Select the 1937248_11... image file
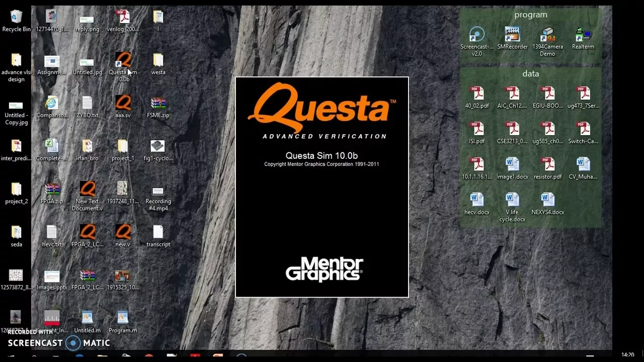The image size is (644, 362). click(123, 193)
